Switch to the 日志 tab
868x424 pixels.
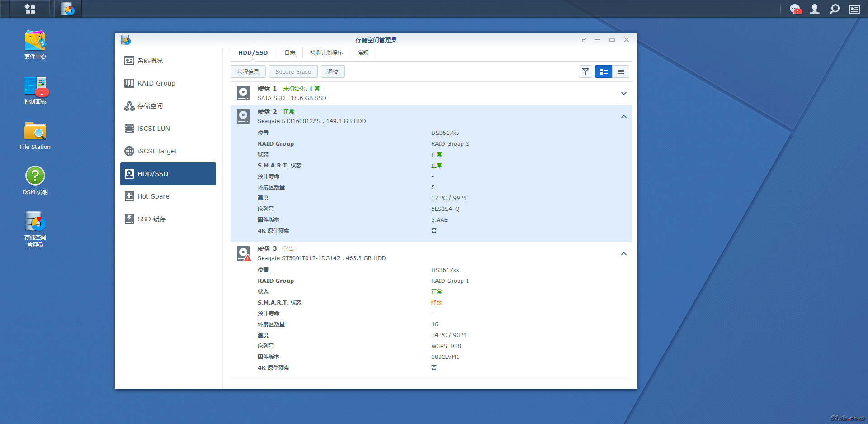(x=290, y=53)
